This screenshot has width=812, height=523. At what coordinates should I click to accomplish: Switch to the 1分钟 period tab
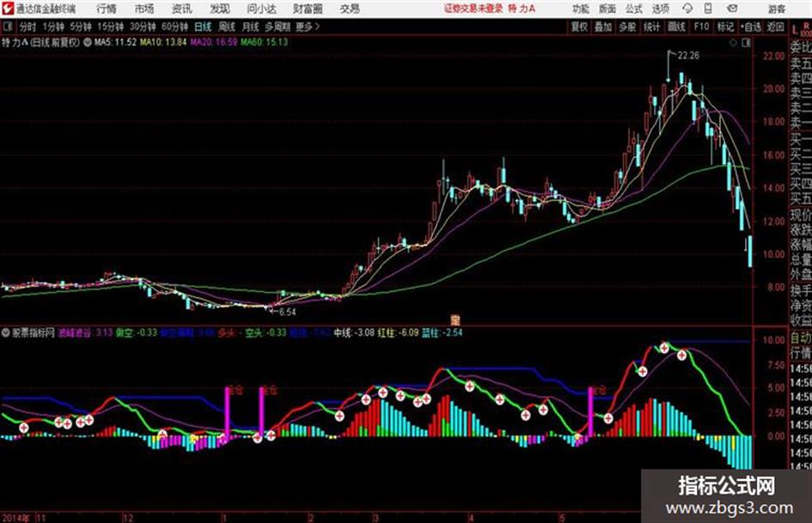click(x=53, y=27)
